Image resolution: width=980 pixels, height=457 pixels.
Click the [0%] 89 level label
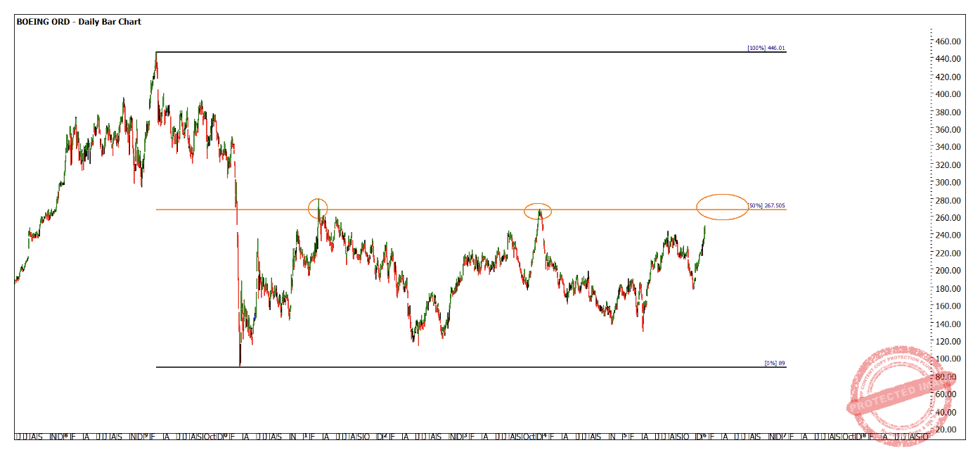tap(774, 363)
